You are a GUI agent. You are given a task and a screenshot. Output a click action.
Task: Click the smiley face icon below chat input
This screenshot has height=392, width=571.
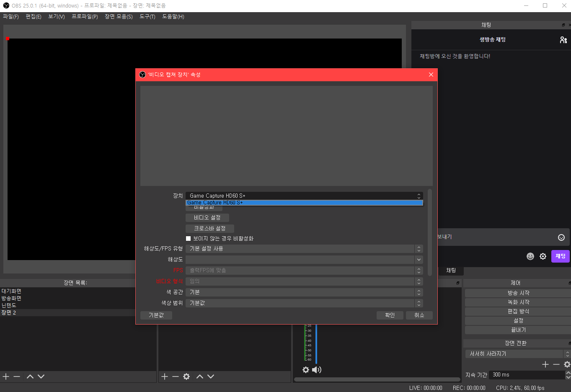point(530,256)
